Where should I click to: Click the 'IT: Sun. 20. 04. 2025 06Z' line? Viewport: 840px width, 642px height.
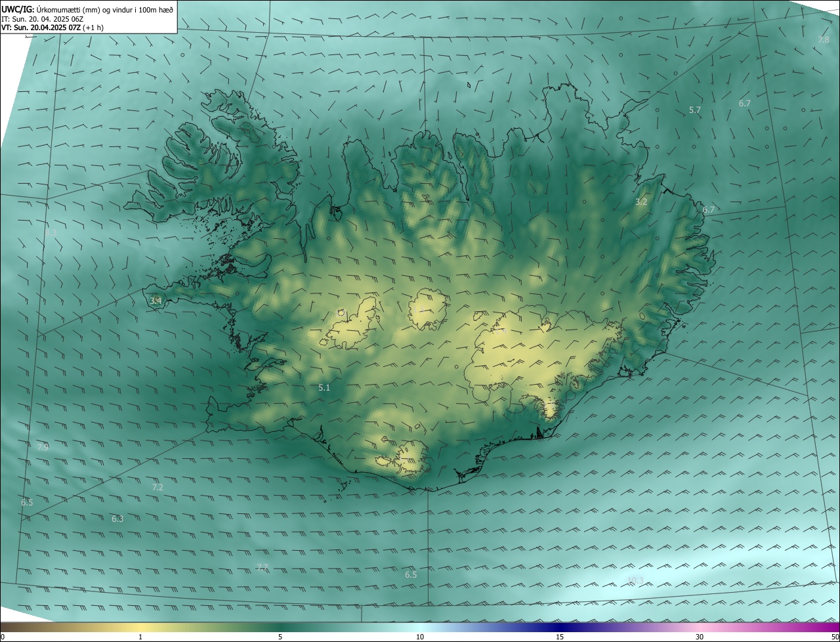pyautogui.click(x=42, y=19)
